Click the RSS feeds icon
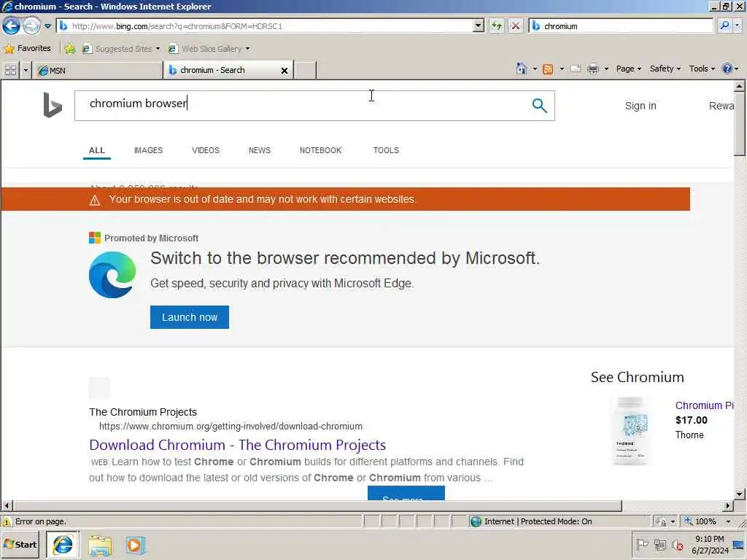Screen dimensions: 747x560 click(548, 69)
